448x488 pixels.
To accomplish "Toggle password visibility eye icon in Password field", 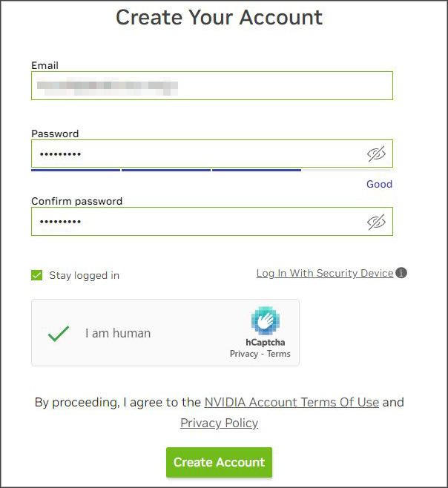I will coord(377,154).
